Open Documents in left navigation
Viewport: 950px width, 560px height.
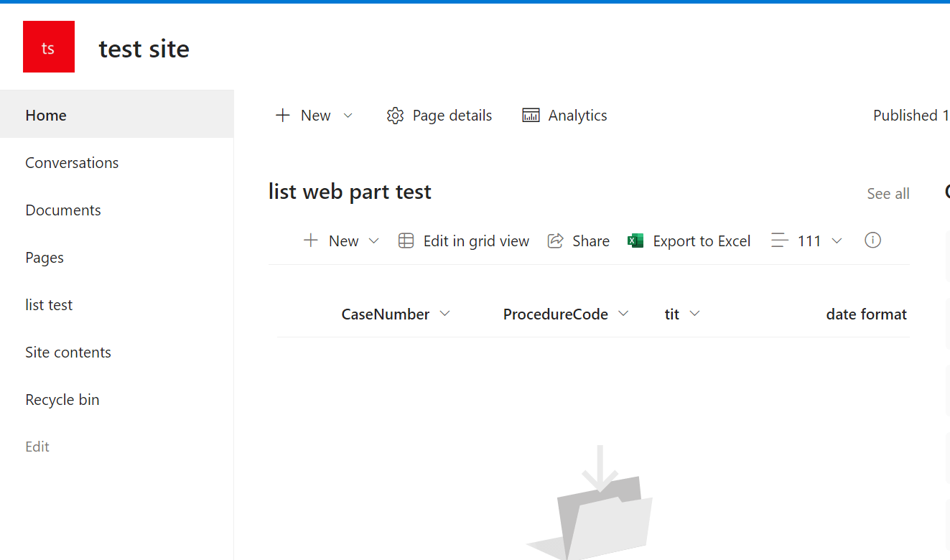(x=63, y=210)
